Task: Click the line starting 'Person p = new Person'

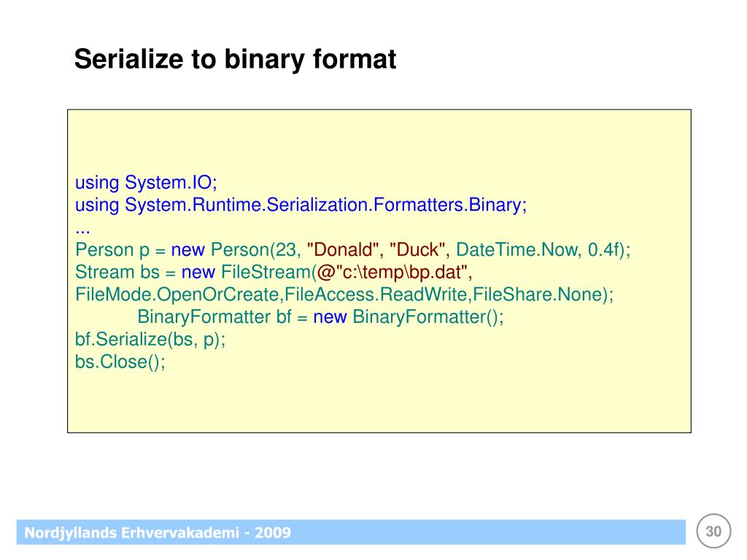Action: pos(353,250)
